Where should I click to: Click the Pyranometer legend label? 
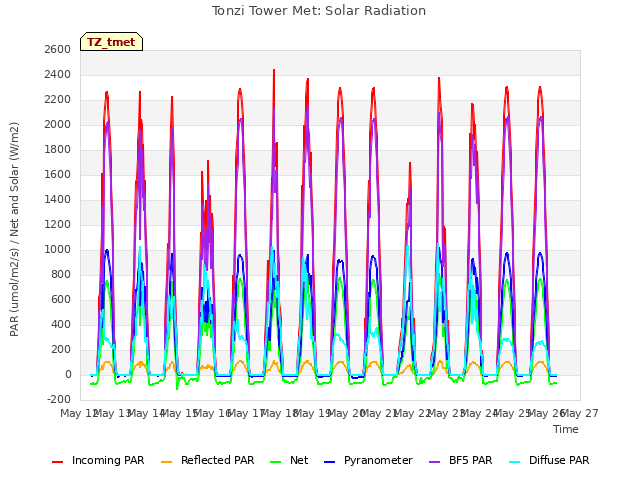(378, 460)
